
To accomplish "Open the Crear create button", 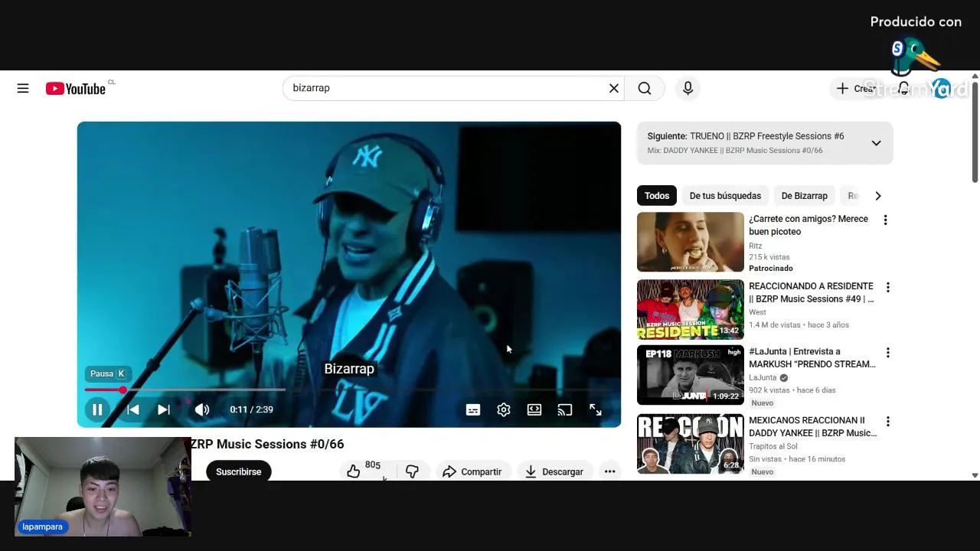I will click(x=855, y=89).
